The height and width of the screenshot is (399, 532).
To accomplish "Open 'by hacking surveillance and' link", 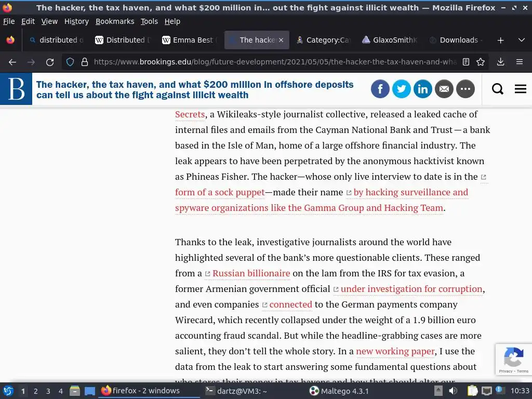I will pyautogui.click(x=410, y=192).
